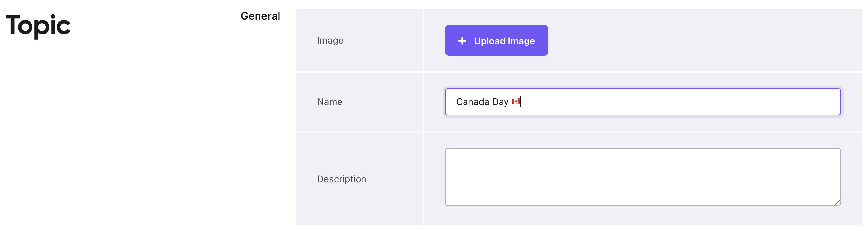Click the Image field label
The height and width of the screenshot is (231, 868).
(x=330, y=40)
